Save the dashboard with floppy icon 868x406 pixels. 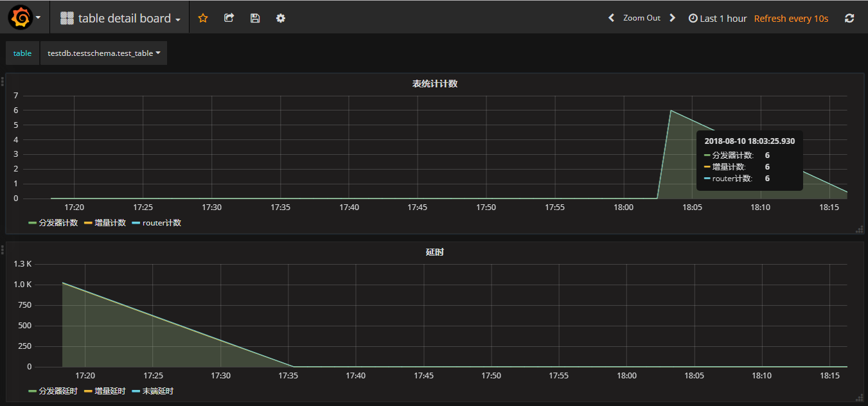pos(255,18)
